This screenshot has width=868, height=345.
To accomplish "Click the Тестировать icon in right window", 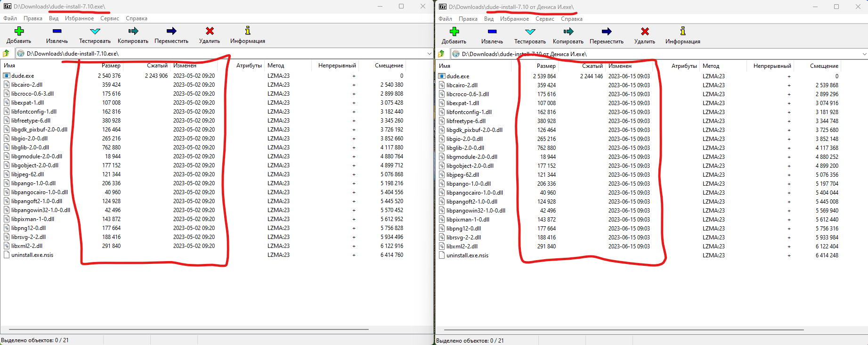I will click(530, 32).
